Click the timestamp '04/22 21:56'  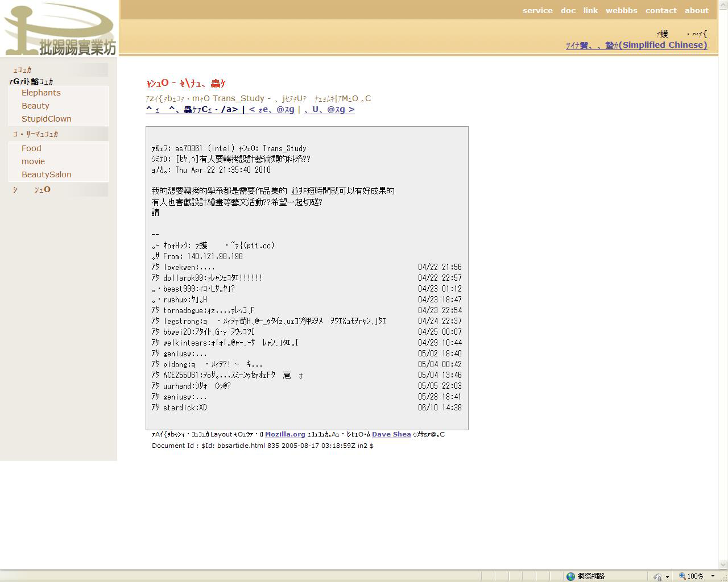coord(440,267)
